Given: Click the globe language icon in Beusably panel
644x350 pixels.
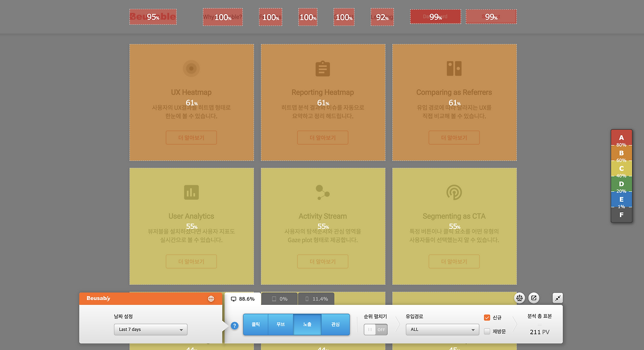Looking at the screenshot, I should tap(211, 299).
